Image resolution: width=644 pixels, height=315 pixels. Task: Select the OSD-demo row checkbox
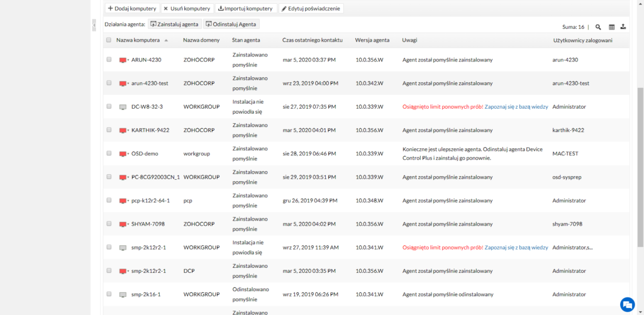click(109, 153)
